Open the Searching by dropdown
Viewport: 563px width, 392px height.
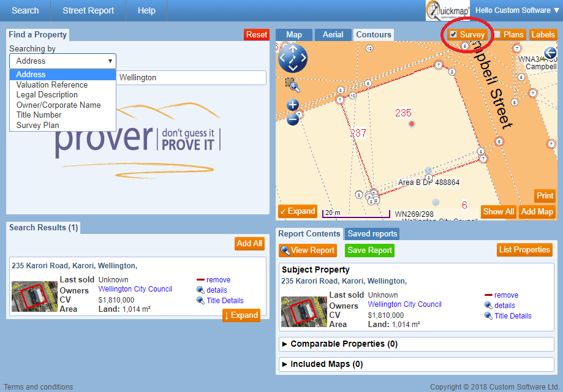tap(63, 61)
